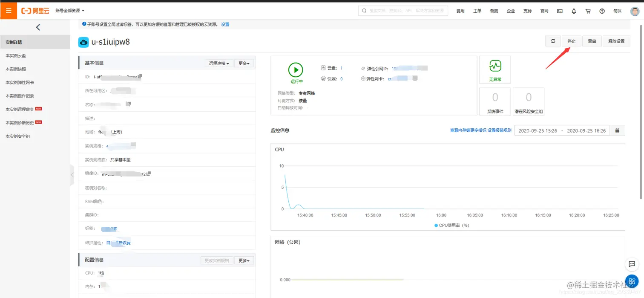Image resolution: width=644 pixels, height=298 pixels.
Task: Open the 无异常 health diagnostic tile
Action: click(495, 70)
